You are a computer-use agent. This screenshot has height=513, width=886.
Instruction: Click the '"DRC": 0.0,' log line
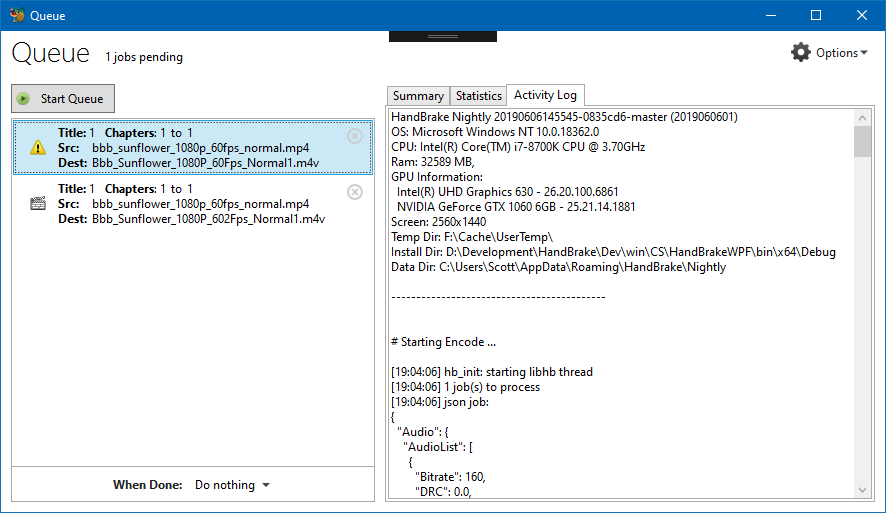(x=443, y=492)
